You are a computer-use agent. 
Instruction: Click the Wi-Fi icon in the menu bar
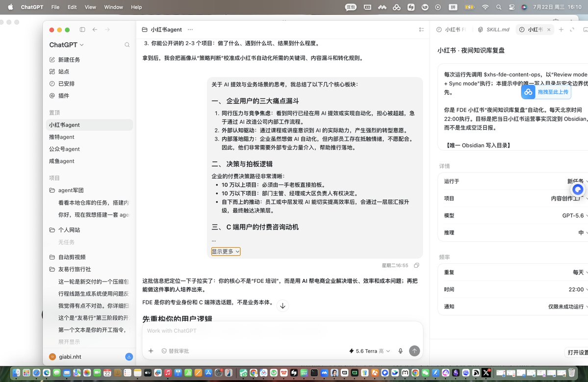coord(485,7)
